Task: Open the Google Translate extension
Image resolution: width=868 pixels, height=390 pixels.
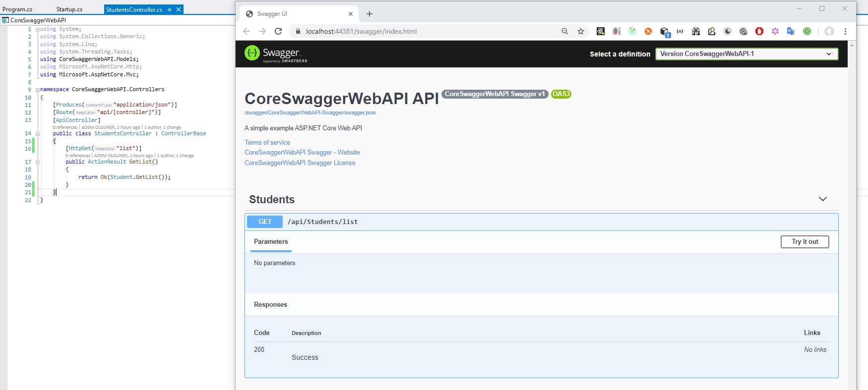Action: pyautogui.click(x=791, y=31)
